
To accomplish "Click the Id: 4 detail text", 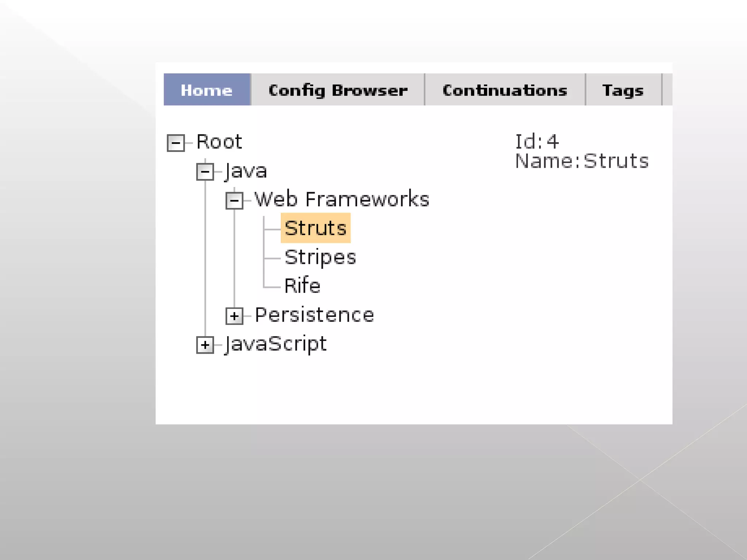I will 537,141.
